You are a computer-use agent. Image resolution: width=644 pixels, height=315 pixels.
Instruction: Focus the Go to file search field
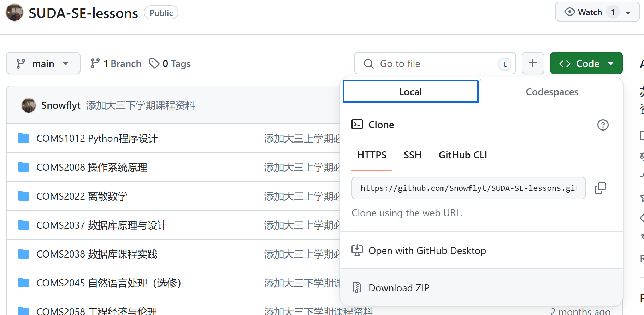point(435,63)
